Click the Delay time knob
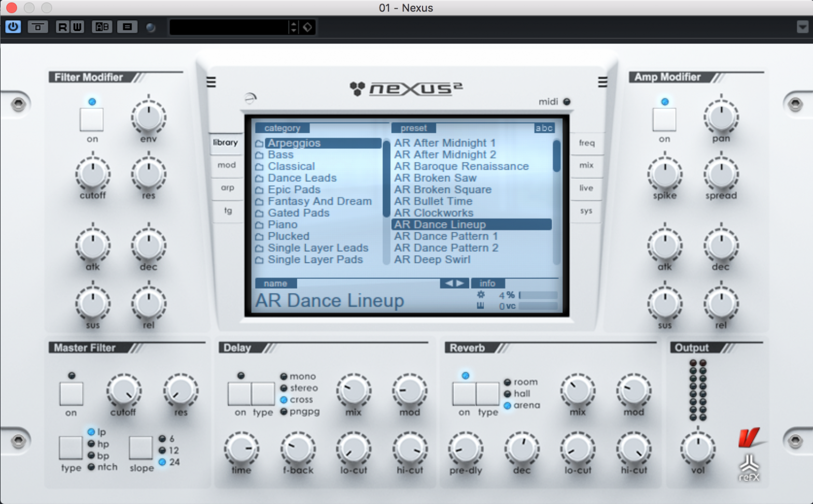Viewport: 813px width, 504px height. point(241,449)
